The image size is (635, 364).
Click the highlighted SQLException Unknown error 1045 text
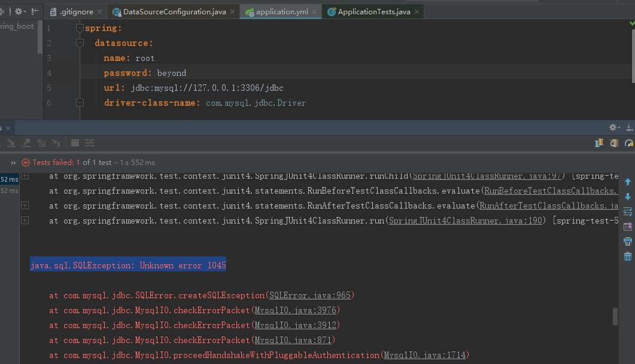click(128, 265)
